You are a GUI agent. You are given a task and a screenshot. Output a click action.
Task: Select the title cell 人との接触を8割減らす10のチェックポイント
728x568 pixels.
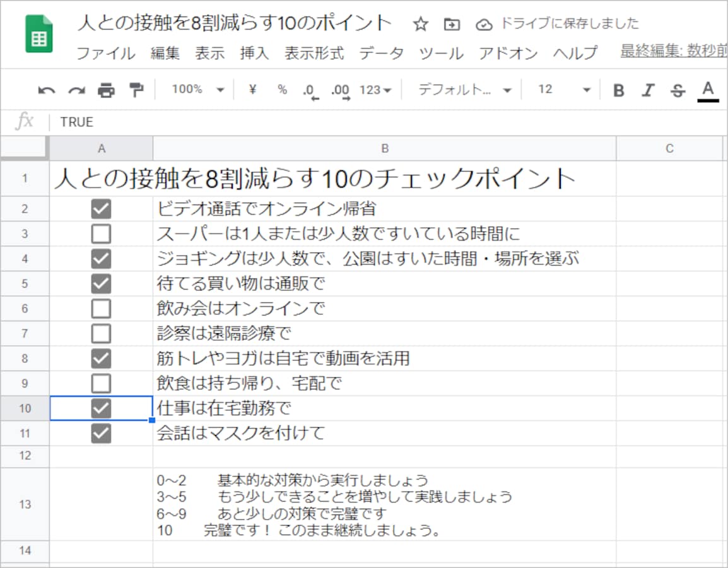(x=315, y=179)
